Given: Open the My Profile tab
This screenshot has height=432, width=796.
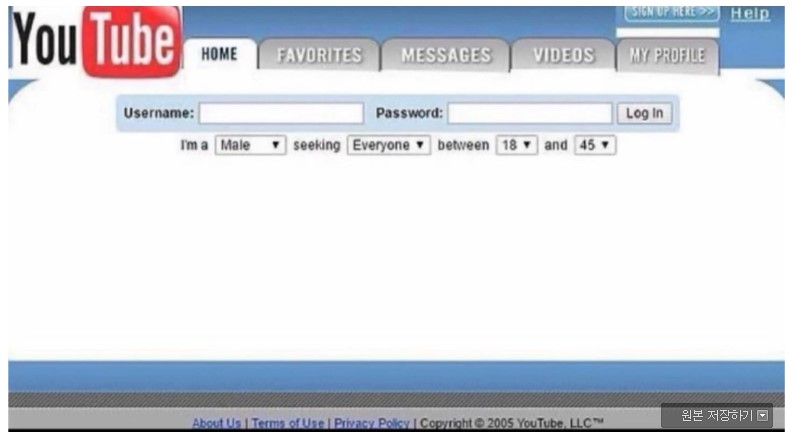Looking at the screenshot, I should click(x=668, y=55).
